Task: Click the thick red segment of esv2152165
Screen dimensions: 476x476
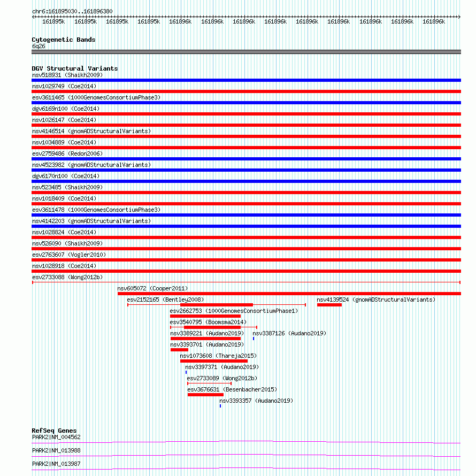Action: (x=217, y=305)
